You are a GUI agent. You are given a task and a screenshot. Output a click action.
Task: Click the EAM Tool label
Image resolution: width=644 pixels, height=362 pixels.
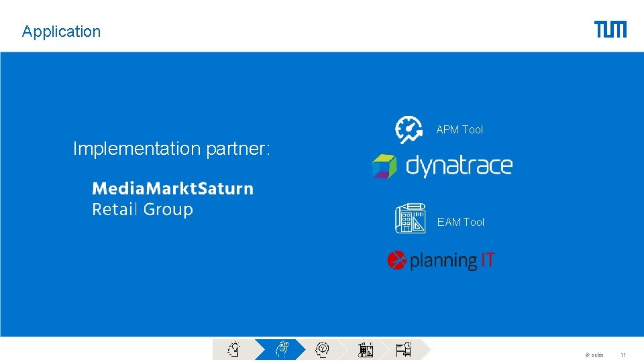point(461,222)
